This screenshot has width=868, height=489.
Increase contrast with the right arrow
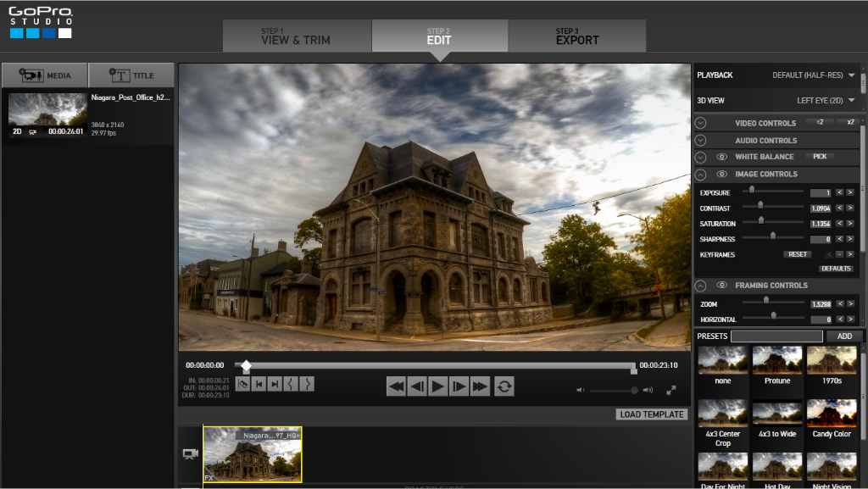pos(850,208)
